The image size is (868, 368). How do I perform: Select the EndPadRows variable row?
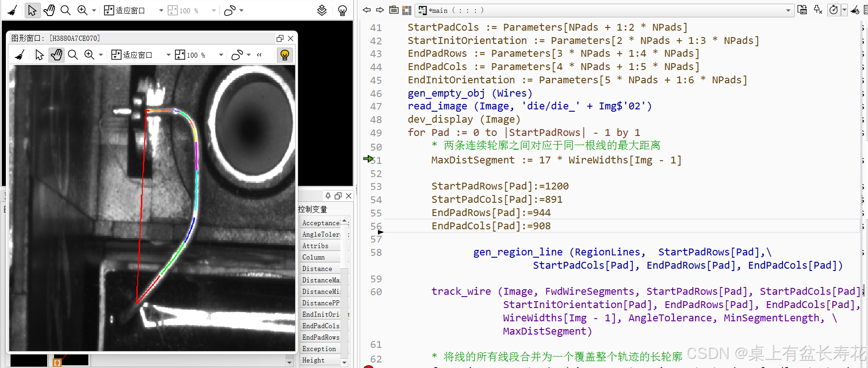pyautogui.click(x=321, y=337)
